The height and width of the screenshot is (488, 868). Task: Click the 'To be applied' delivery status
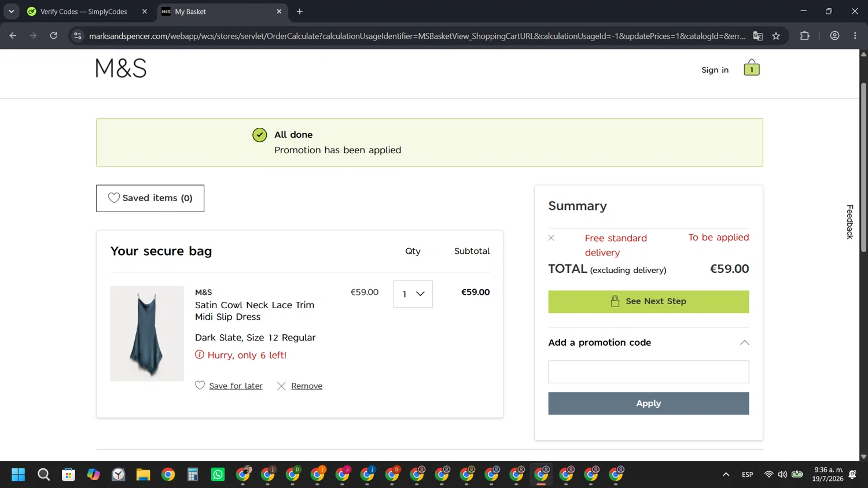click(x=718, y=238)
